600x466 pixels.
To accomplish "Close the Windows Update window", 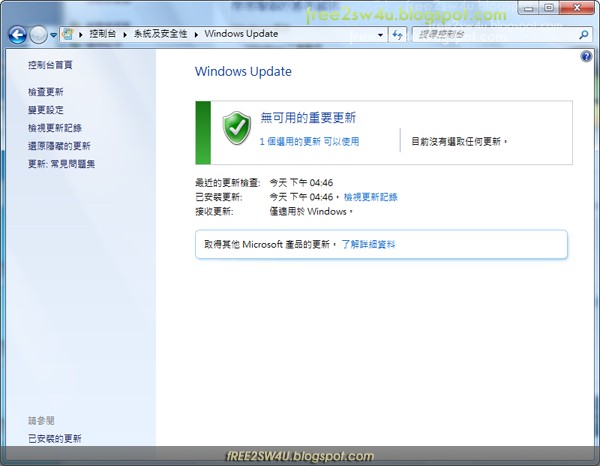I will [577, 8].
